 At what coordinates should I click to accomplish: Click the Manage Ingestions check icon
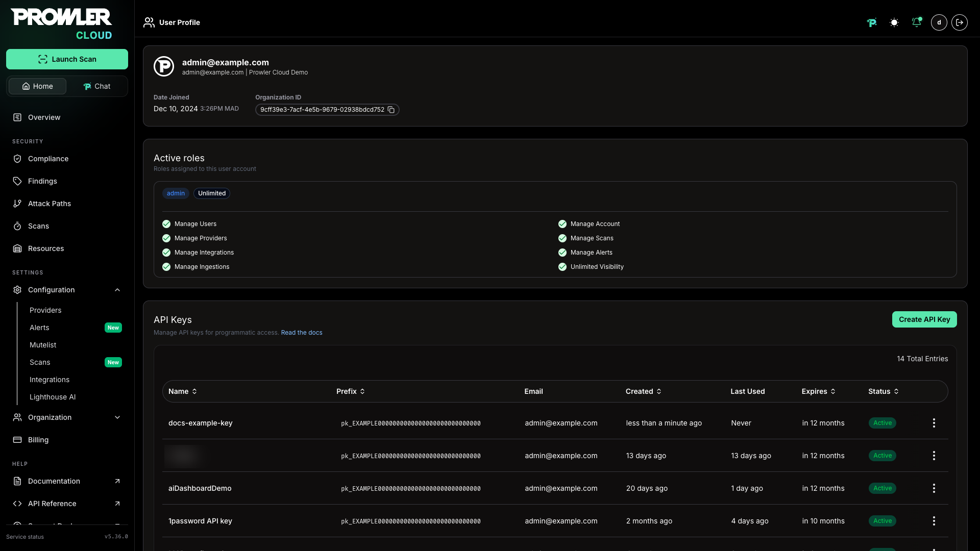click(166, 267)
